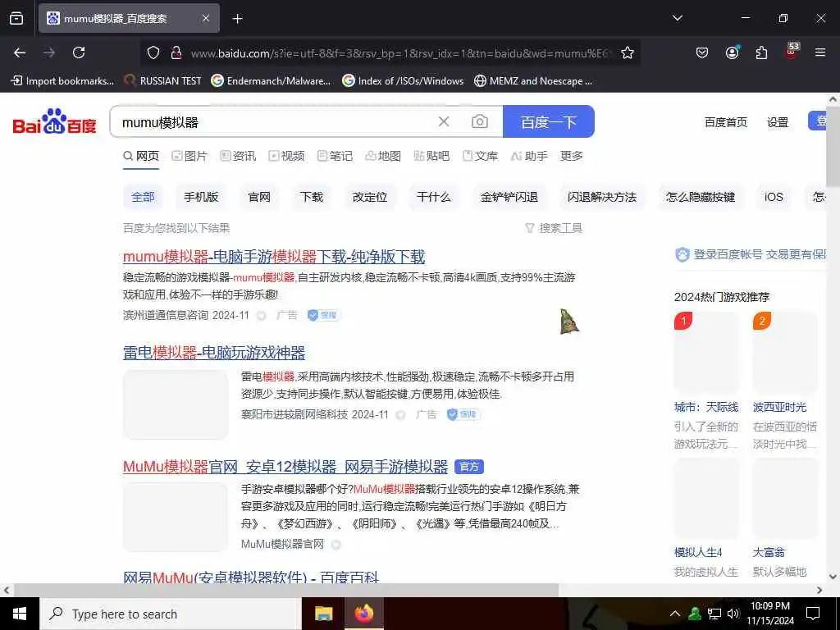Select 金铲铲闪退 filter chip
Image resolution: width=840 pixels, height=630 pixels.
point(509,197)
